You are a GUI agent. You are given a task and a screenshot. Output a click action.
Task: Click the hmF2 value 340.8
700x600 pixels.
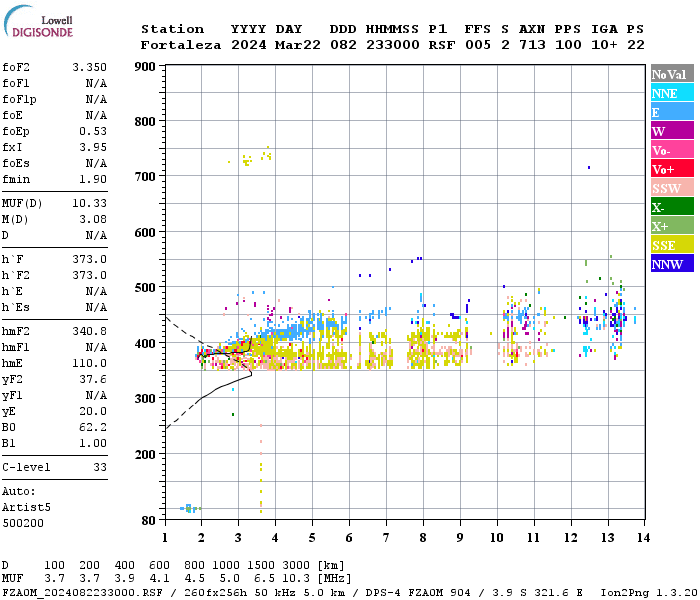(89, 332)
